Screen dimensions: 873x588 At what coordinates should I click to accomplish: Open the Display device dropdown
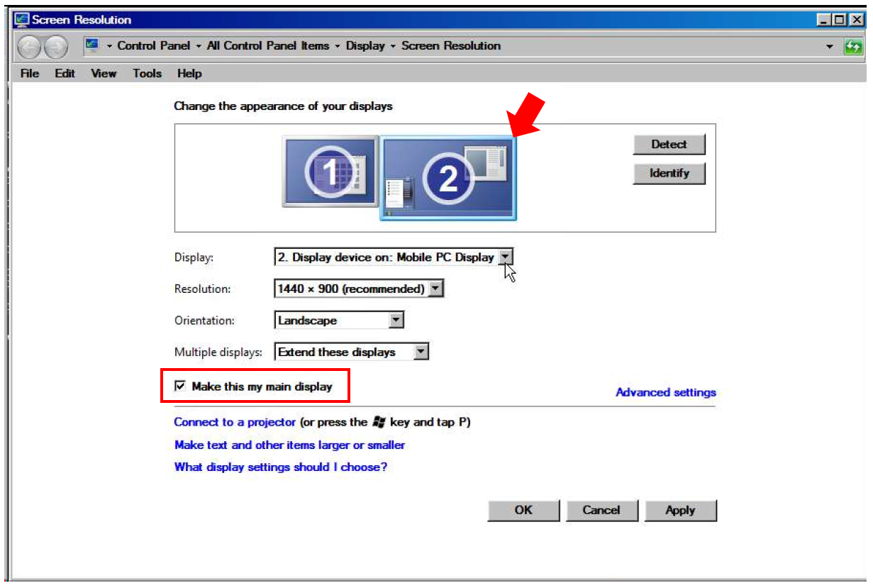point(505,257)
